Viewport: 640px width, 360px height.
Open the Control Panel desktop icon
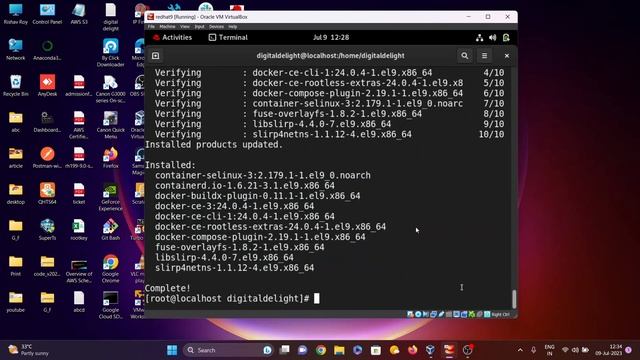pyautogui.click(x=47, y=14)
